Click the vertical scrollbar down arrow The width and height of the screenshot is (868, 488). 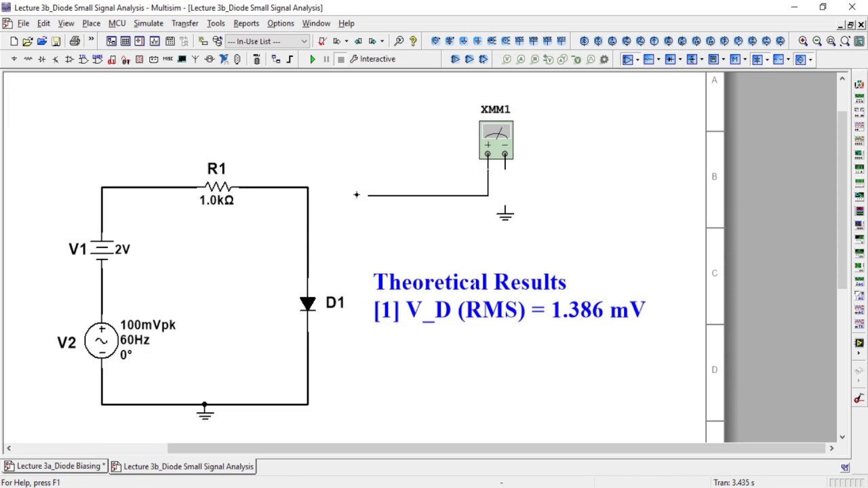click(x=842, y=437)
